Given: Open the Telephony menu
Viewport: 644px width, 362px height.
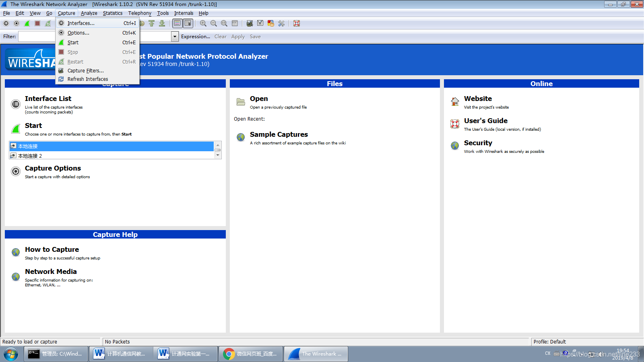Looking at the screenshot, I should pos(140,13).
